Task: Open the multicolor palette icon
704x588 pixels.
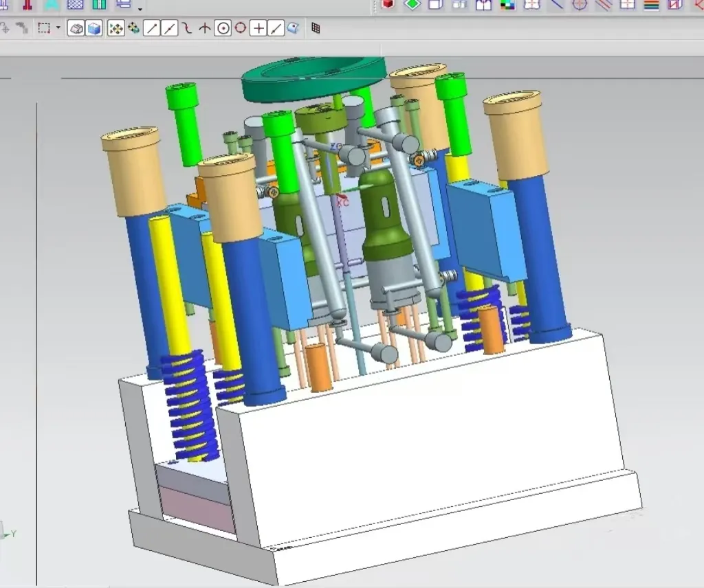Action: click(507, 5)
